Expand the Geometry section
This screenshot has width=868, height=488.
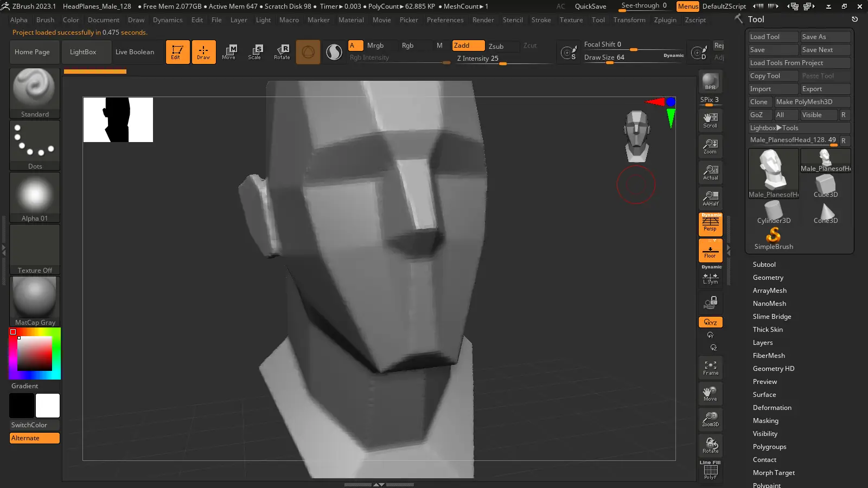point(768,278)
